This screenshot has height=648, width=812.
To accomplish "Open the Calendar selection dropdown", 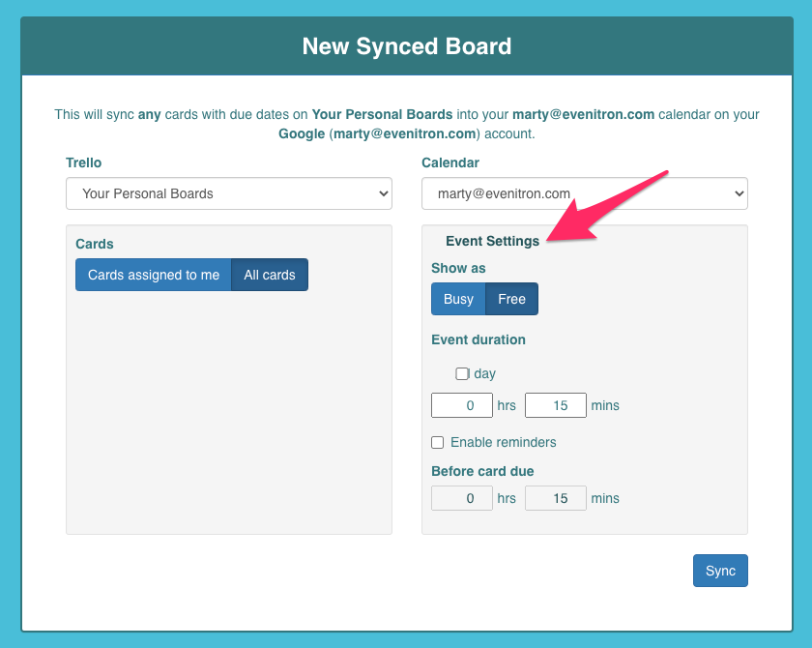I will point(585,193).
